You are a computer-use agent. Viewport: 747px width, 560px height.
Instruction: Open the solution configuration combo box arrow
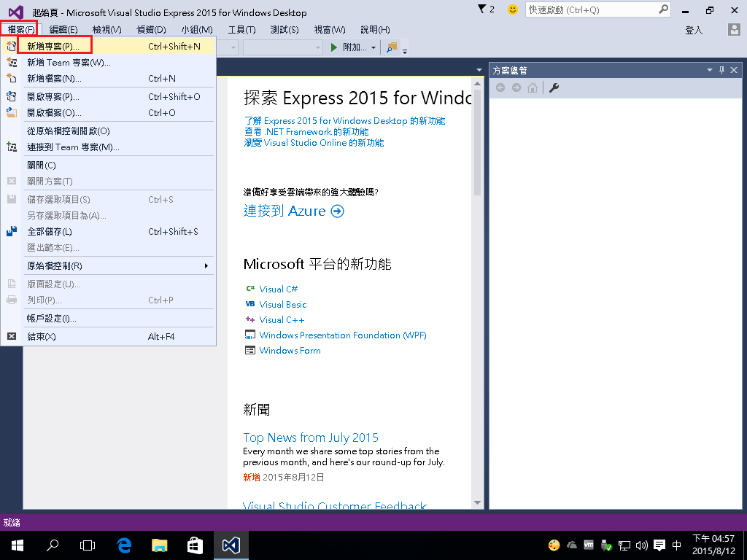tap(233, 47)
